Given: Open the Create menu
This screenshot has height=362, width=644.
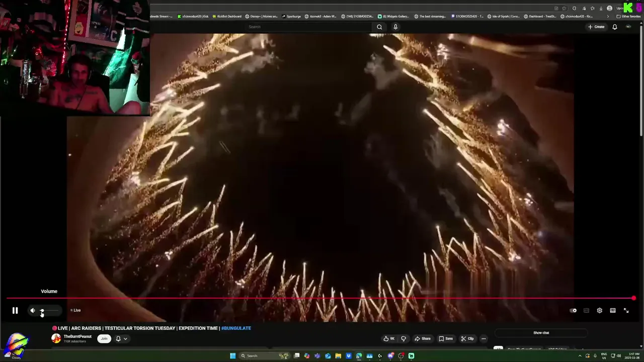Looking at the screenshot, I should [x=596, y=27].
